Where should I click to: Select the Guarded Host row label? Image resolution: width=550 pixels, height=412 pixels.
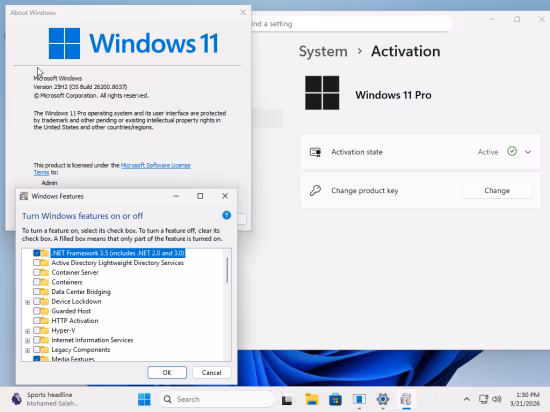pyautogui.click(x=71, y=311)
